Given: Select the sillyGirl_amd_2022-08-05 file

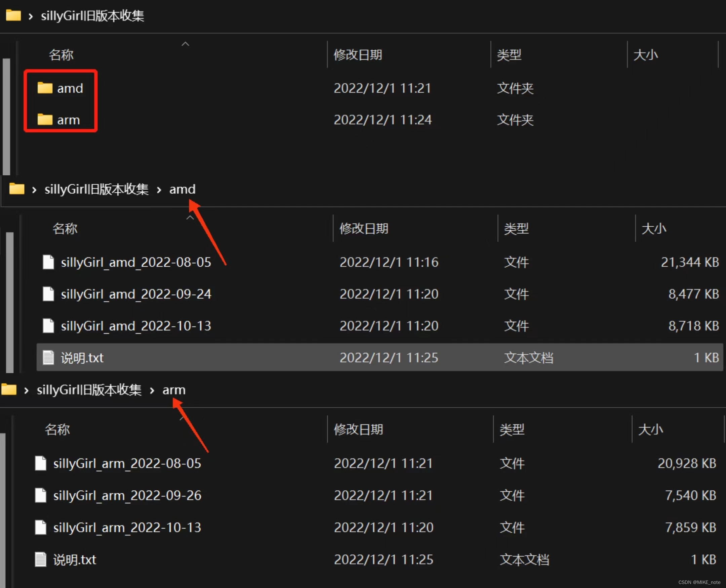Looking at the screenshot, I should 135,262.
